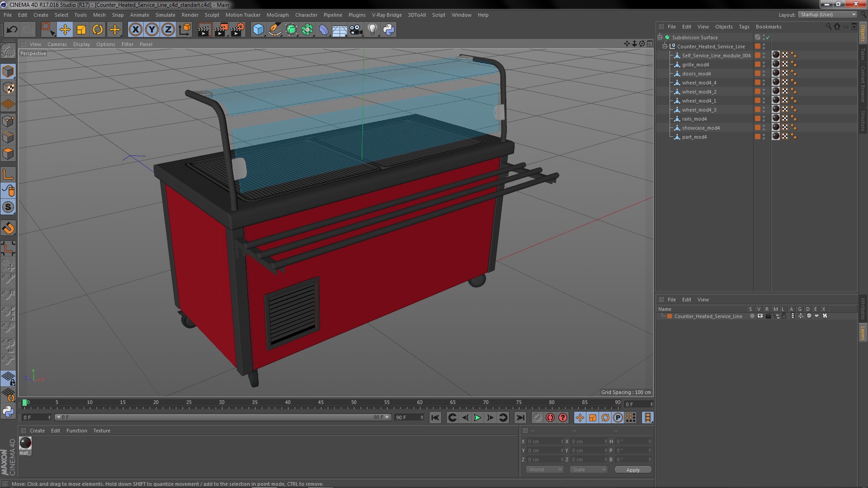This screenshot has width=868, height=488.
Task: Open the World coordinate dropdown
Action: (x=544, y=470)
